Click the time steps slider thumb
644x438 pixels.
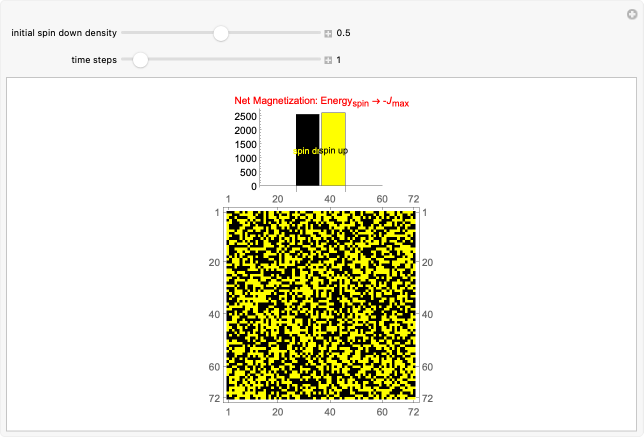pyautogui.click(x=141, y=60)
